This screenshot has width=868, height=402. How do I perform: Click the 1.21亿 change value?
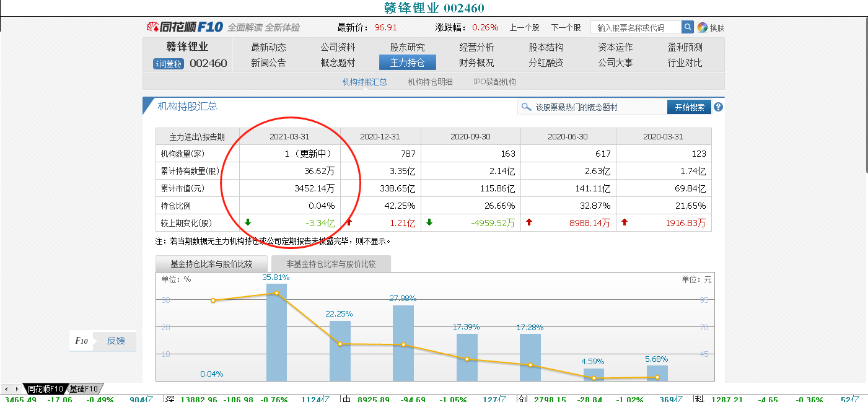pos(403,223)
